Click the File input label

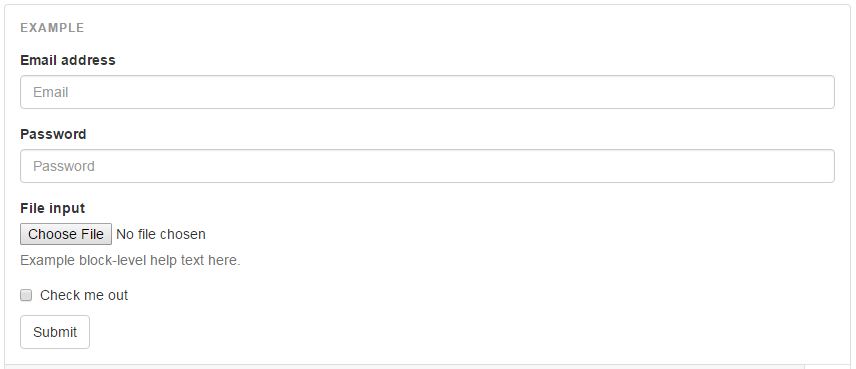[x=52, y=209]
